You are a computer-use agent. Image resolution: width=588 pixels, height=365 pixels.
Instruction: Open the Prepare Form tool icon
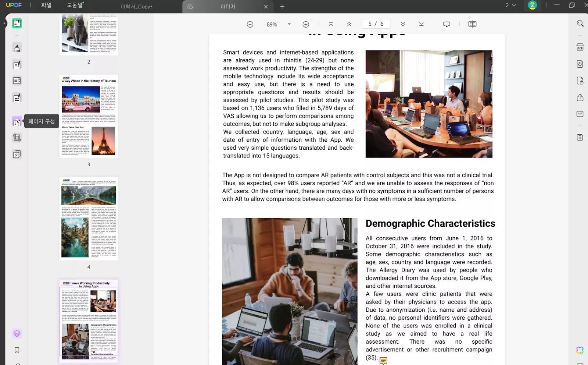point(17,81)
